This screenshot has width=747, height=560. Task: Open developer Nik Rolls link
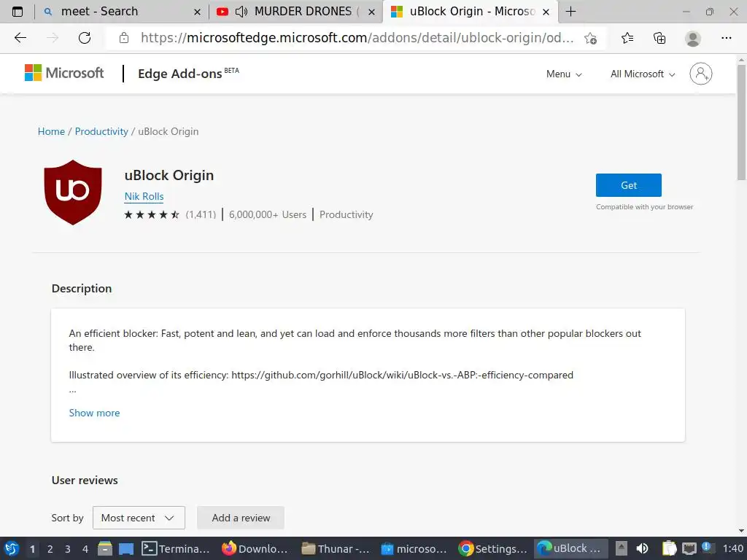click(x=144, y=196)
